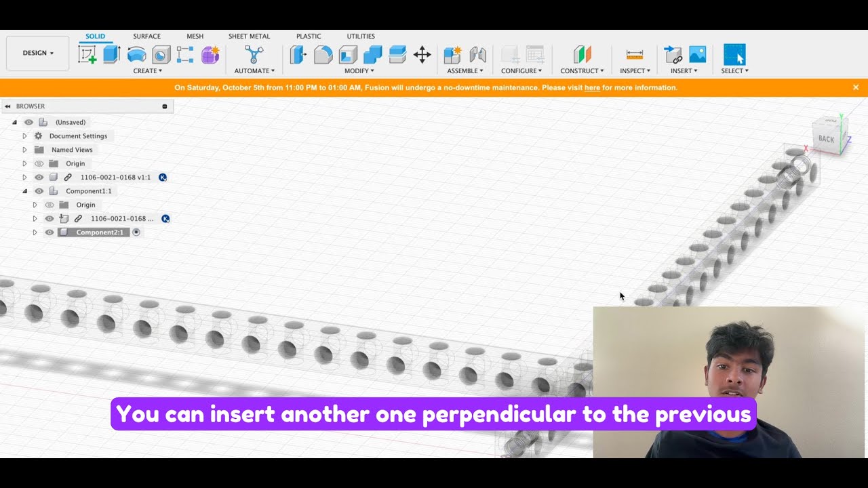Open the ASSEMBLE dropdown menu

point(465,70)
